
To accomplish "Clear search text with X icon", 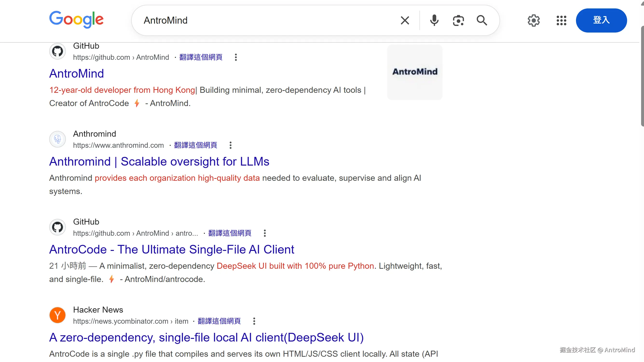I will 405,20.
